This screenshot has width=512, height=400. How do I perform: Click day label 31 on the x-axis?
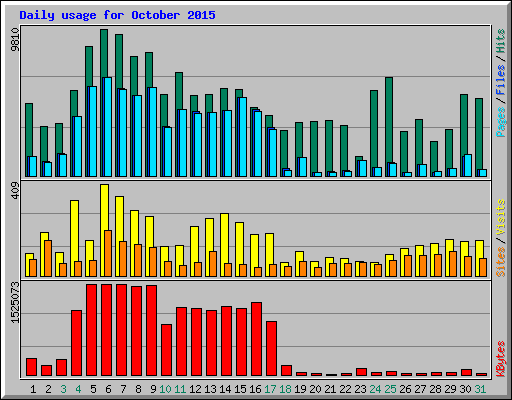tap(480, 389)
